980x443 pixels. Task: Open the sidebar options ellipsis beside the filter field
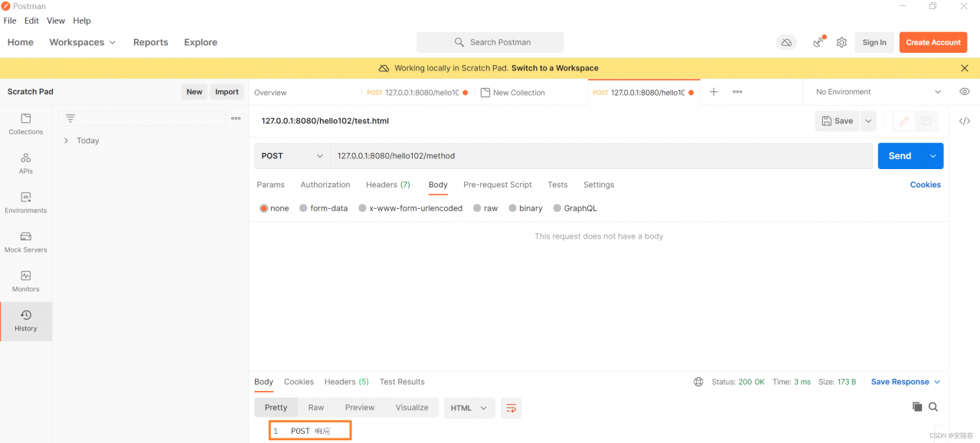pos(236,119)
